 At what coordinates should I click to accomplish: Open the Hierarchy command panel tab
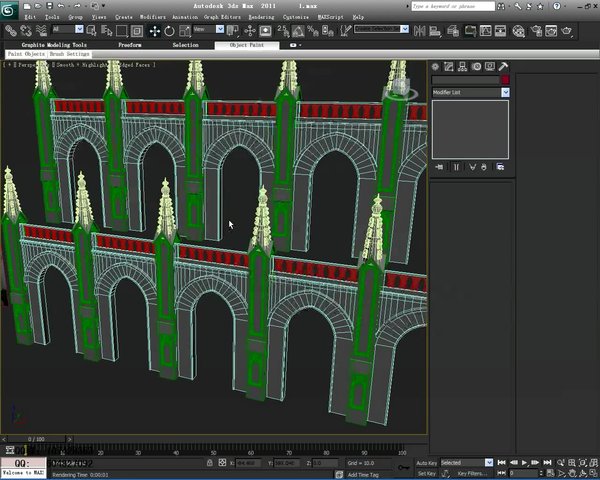pos(462,67)
